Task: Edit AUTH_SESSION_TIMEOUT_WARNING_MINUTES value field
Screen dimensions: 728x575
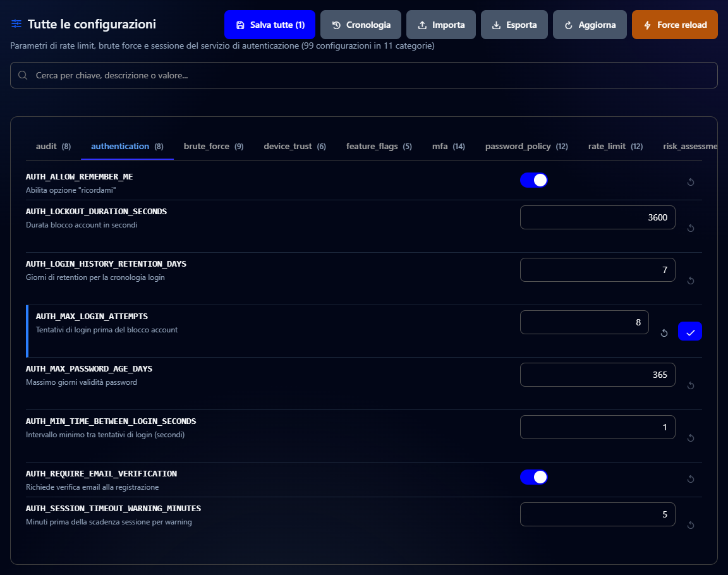Action: 598,514
